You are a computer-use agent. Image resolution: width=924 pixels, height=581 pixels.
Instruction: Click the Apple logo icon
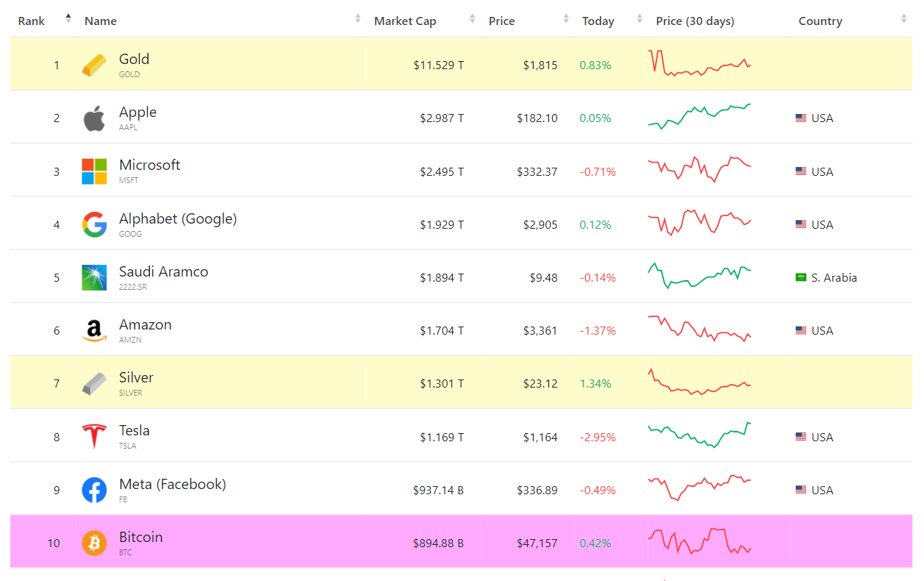coord(94,118)
